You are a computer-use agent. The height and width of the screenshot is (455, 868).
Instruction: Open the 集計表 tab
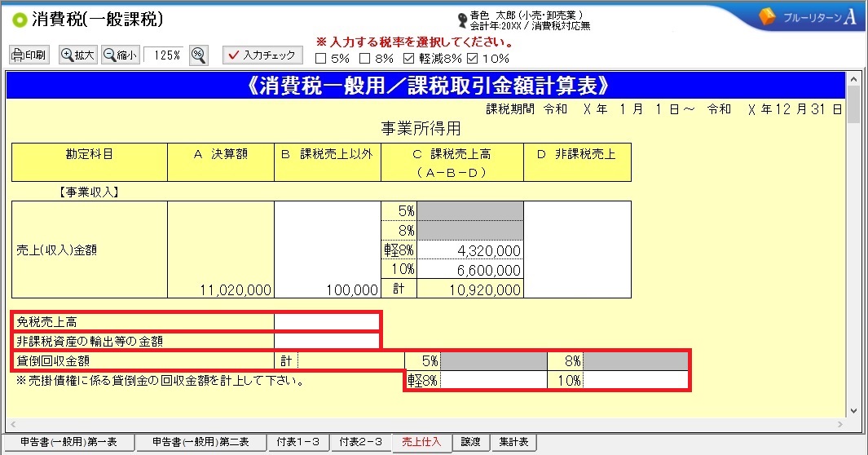[513, 442]
